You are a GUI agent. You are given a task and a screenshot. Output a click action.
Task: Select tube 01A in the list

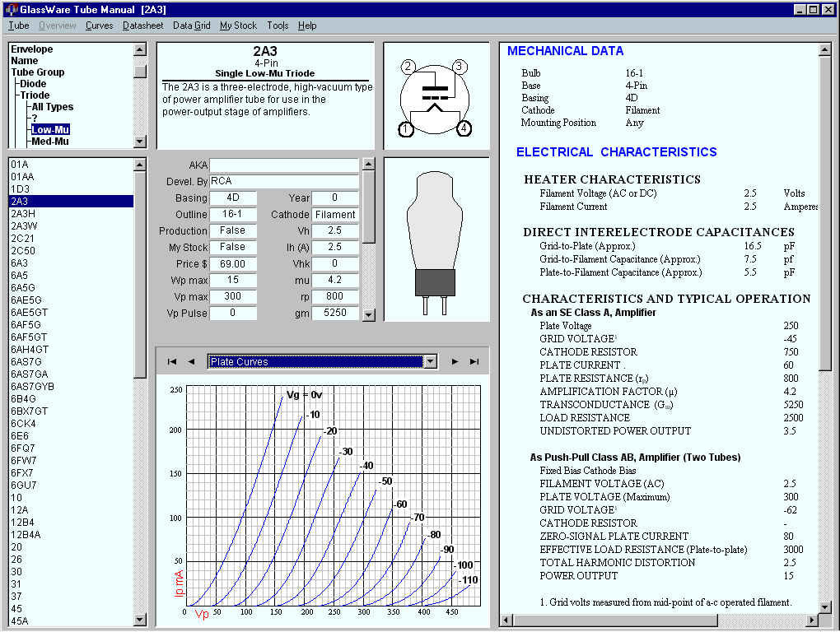[72, 165]
